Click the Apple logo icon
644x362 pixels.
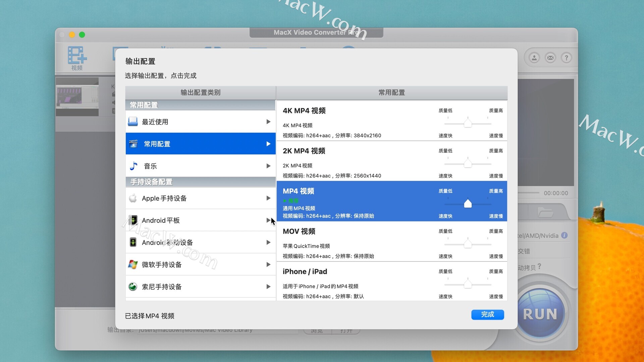coord(133,198)
